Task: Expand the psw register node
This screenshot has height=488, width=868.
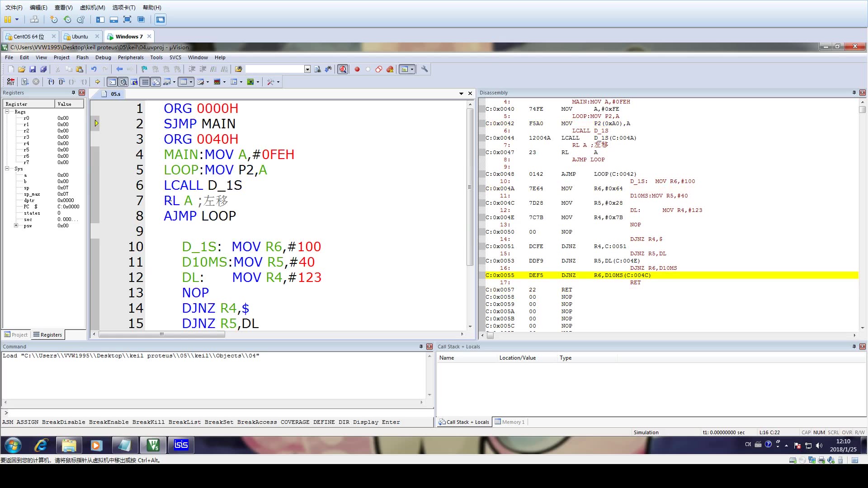Action: (x=16, y=225)
